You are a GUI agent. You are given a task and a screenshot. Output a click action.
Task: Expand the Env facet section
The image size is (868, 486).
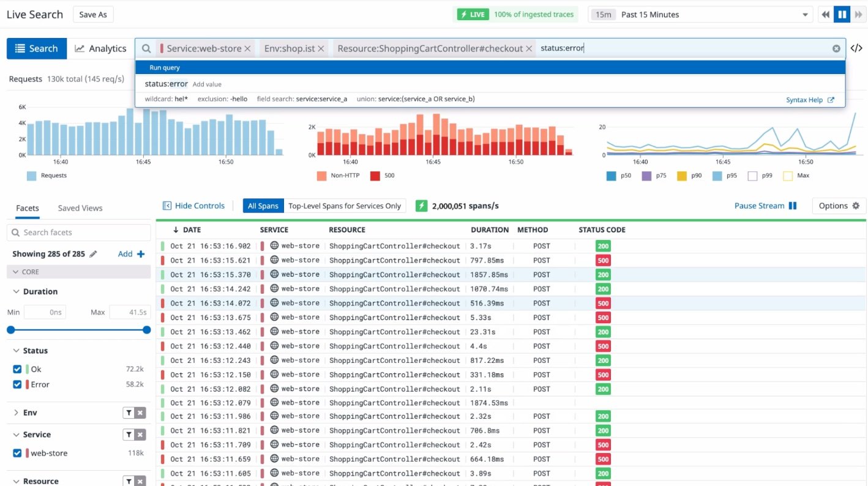(16, 413)
